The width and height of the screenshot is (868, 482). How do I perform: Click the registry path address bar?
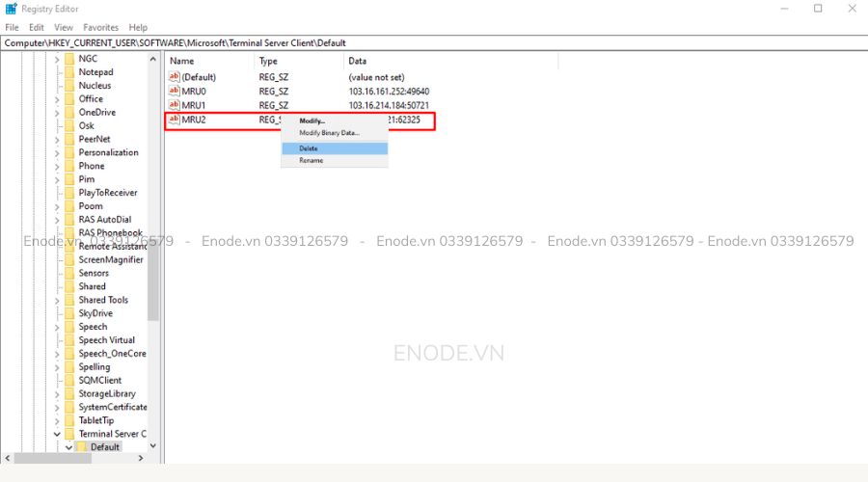tap(434, 42)
